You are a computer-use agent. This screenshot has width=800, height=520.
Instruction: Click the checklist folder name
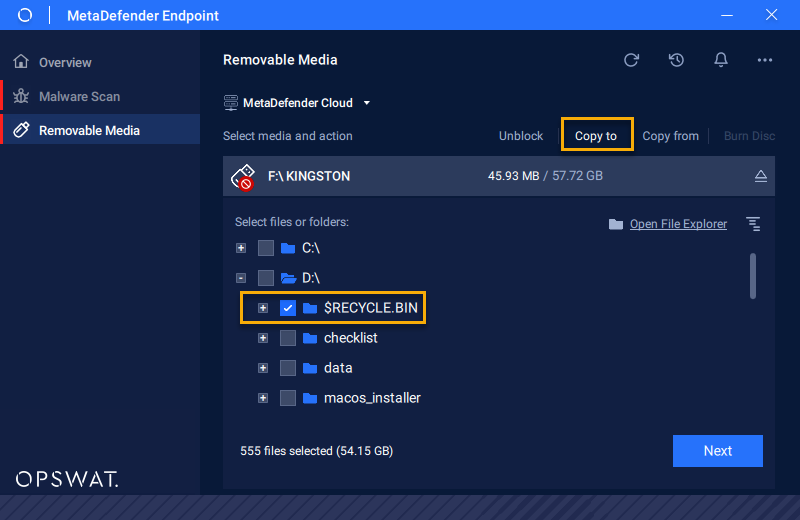tap(351, 338)
